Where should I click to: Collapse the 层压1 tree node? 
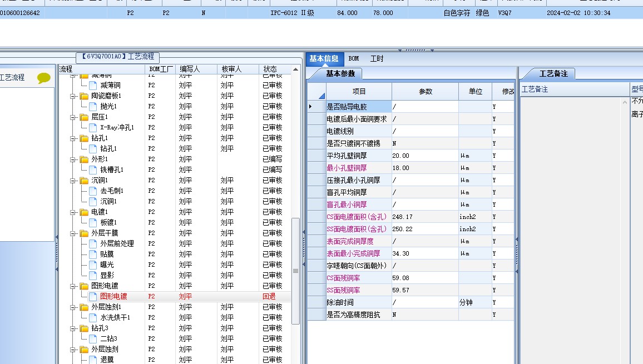(73, 117)
